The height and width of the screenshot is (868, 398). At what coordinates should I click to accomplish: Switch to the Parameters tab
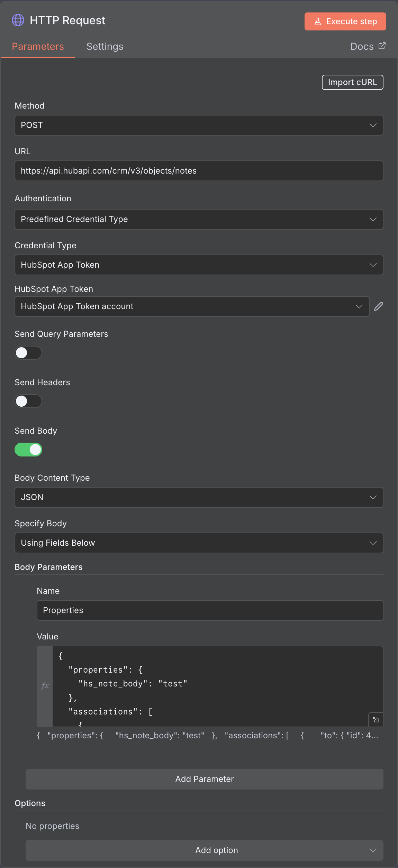pos(38,47)
